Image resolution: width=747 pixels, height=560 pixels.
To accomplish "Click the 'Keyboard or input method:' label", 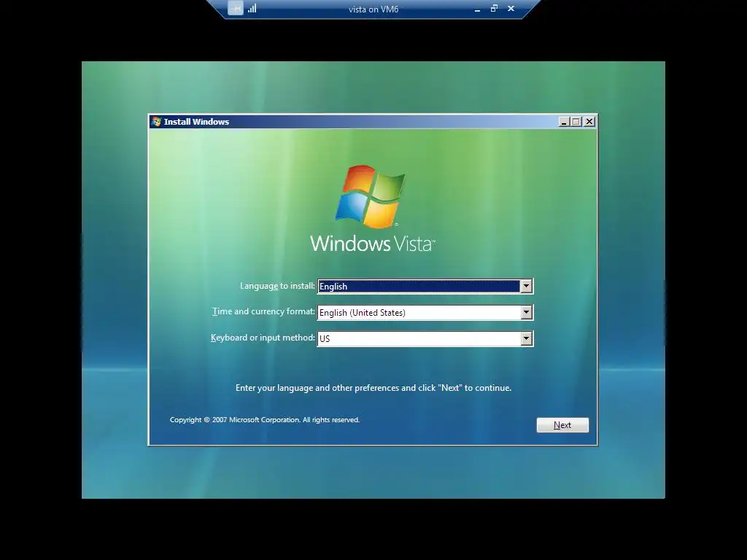I will 263,338.
